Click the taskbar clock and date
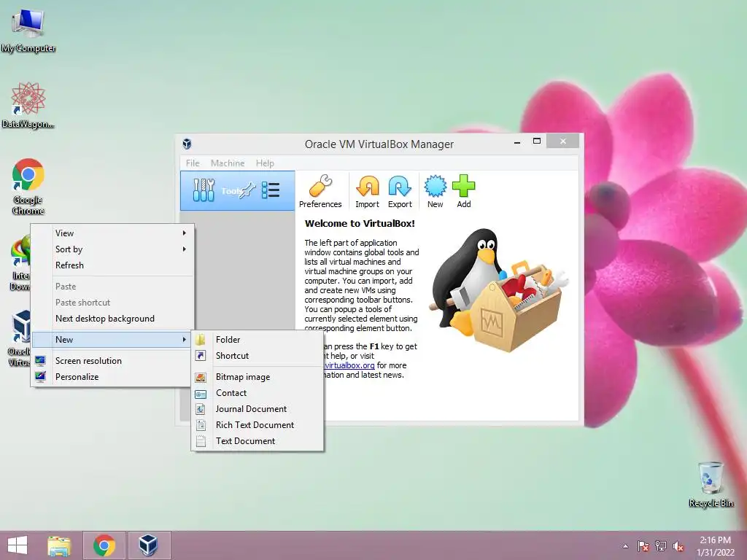747x560 pixels. [x=715, y=546]
